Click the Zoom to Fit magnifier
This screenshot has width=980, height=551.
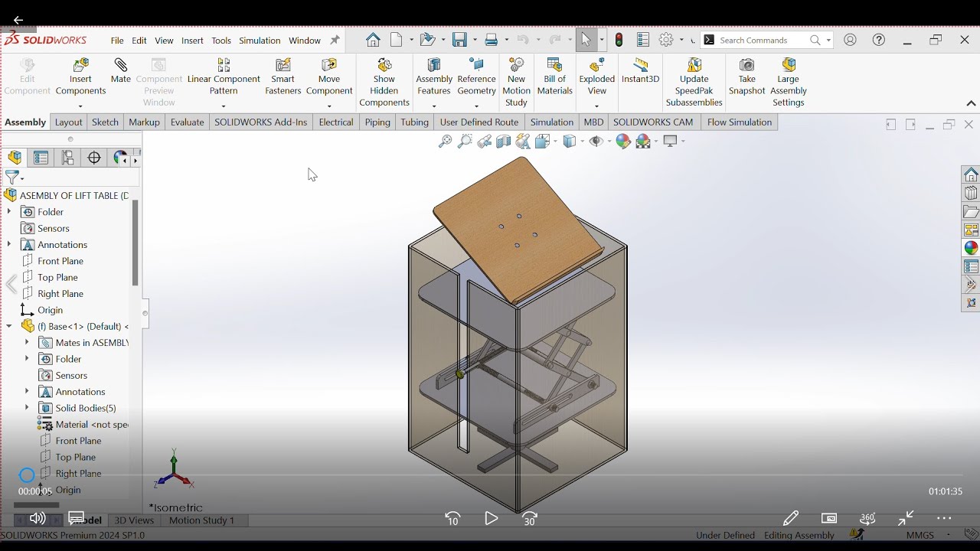click(x=445, y=142)
